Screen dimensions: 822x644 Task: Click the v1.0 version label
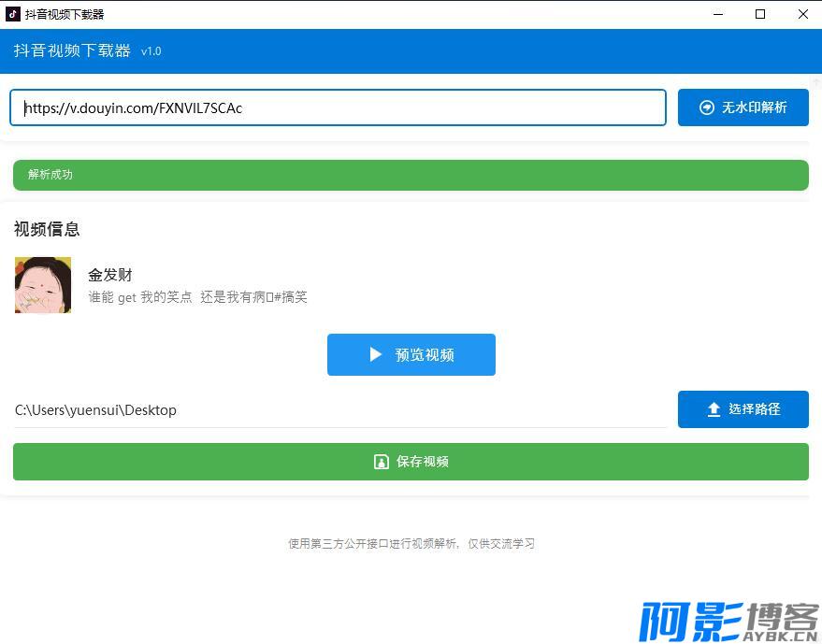pyautogui.click(x=151, y=51)
